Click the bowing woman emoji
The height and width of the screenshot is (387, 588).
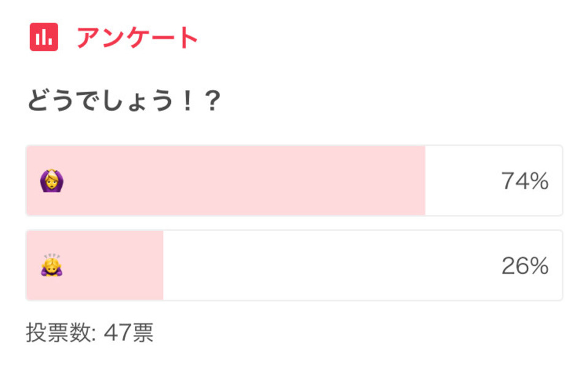point(51,265)
